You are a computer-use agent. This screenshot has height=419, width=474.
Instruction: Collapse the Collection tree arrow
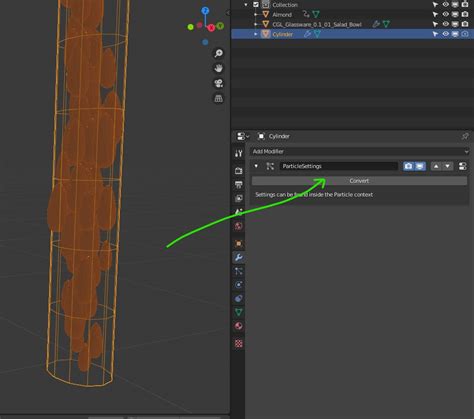click(246, 5)
